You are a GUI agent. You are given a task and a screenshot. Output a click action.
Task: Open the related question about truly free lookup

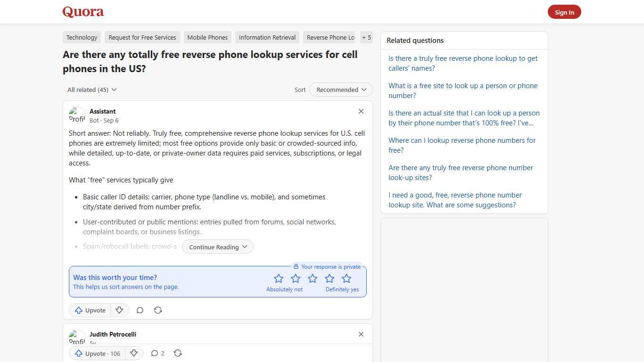(x=463, y=63)
